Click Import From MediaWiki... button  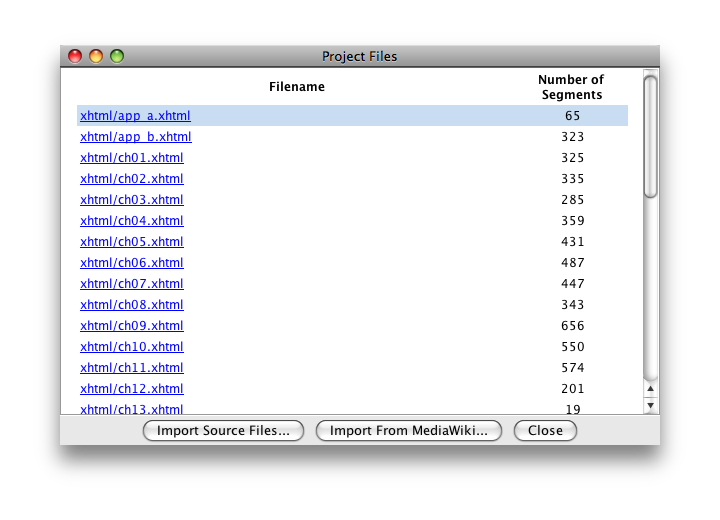click(409, 431)
